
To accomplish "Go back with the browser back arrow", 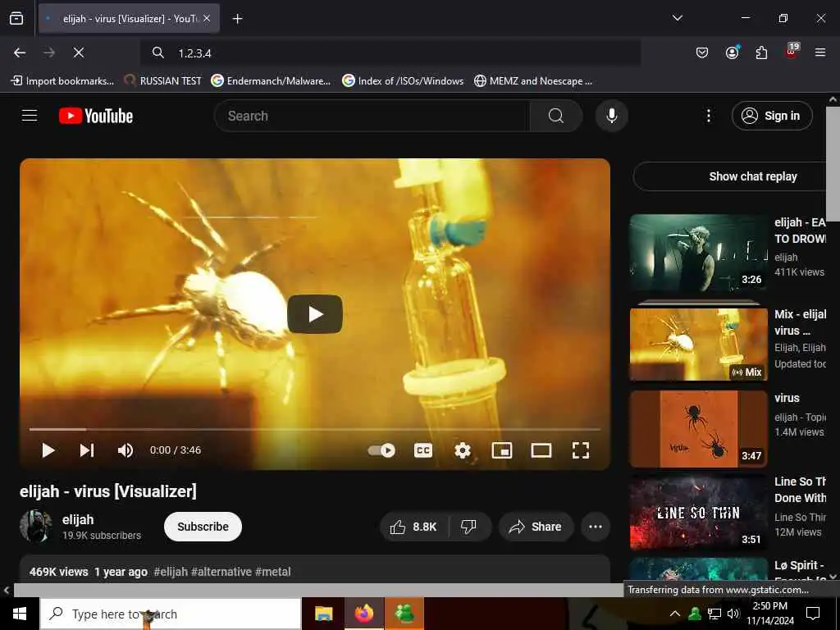I will click(20, 52).
